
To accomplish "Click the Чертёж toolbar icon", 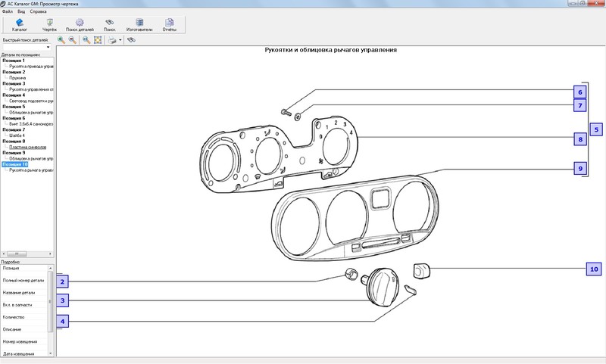I will click(x=49, y=25).
